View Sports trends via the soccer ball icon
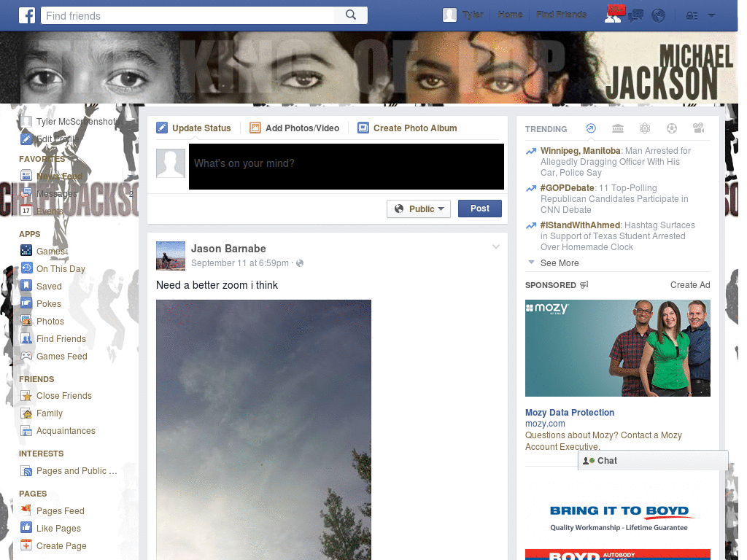747x560 pixels. coord(671,128)
